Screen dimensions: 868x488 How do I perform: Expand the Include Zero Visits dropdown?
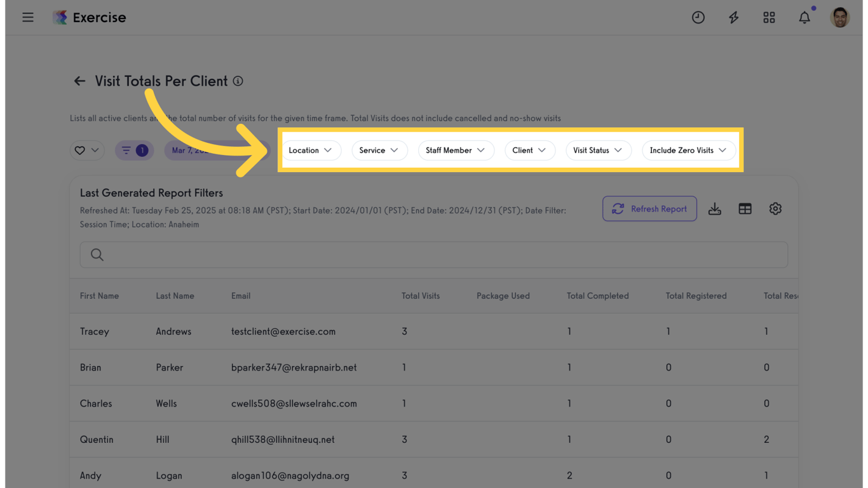pyautogui.click(x=688, y=151)
